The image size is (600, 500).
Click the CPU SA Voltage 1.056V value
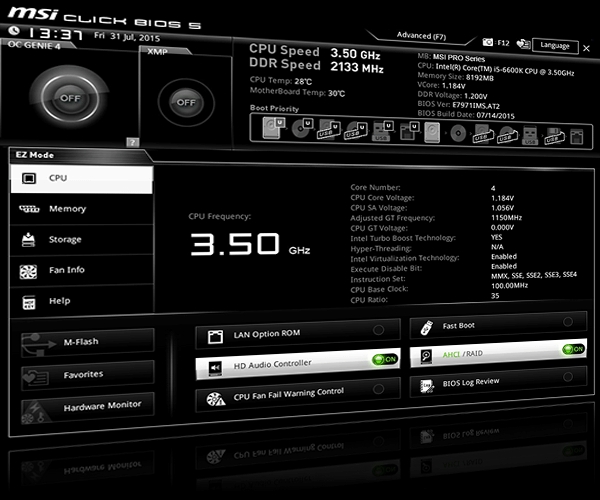pyautogui.click(x=502, y=208)
